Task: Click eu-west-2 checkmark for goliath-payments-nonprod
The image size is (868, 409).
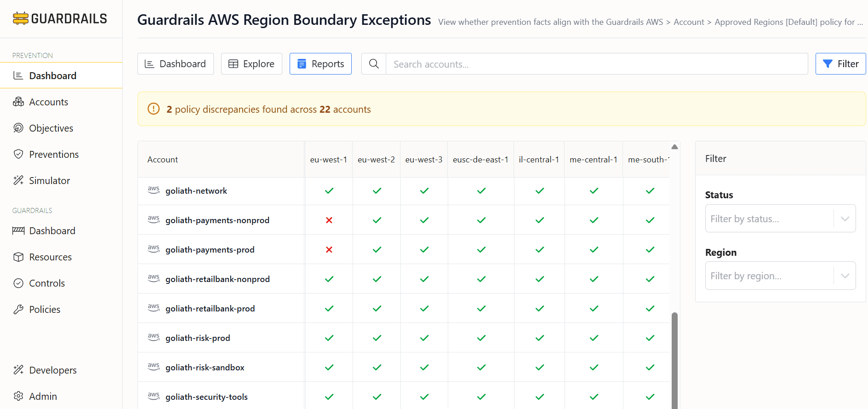Action: pos(377,220)
